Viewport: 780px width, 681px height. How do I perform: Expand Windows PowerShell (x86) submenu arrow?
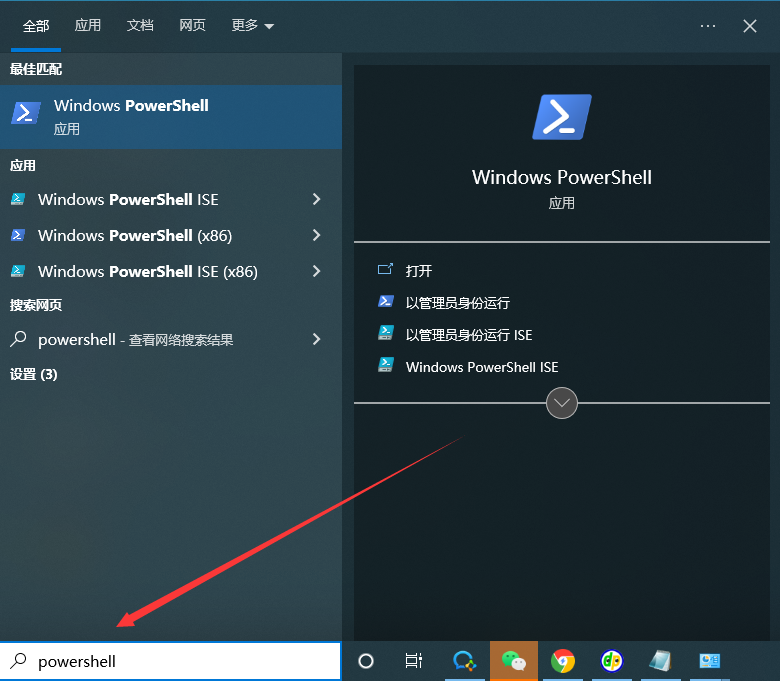point(316,235)
